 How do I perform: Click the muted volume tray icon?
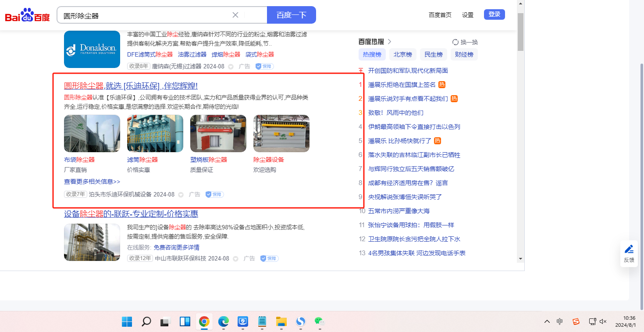[x=603, y=321]
